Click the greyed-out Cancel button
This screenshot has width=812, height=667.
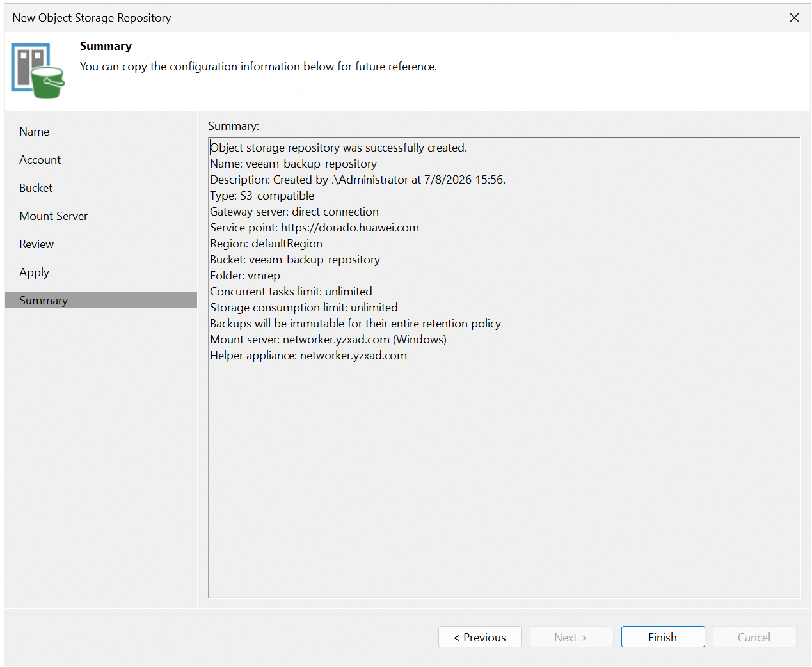[x=754, y=637]
